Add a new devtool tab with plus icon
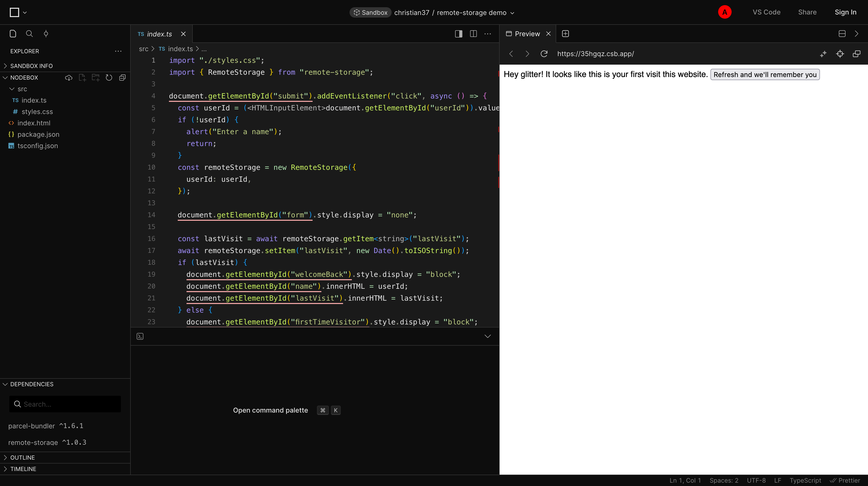868x486 pixels. (565, 34)
